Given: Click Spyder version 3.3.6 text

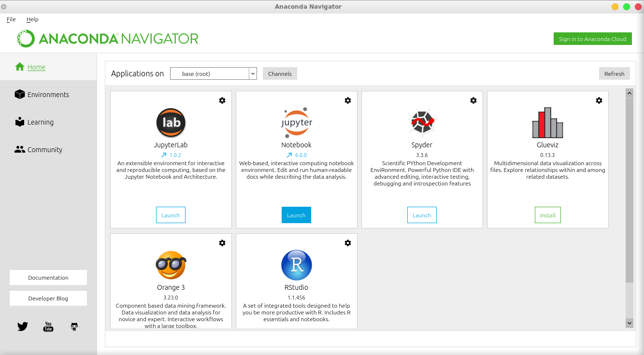Looking at the screenshot, I should [422, 155].
